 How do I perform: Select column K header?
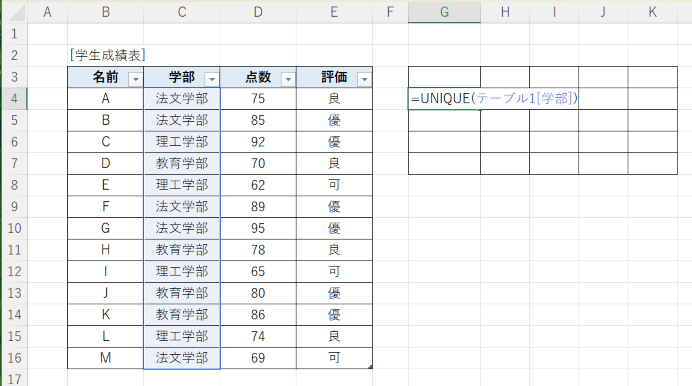[x=653, y=12]
